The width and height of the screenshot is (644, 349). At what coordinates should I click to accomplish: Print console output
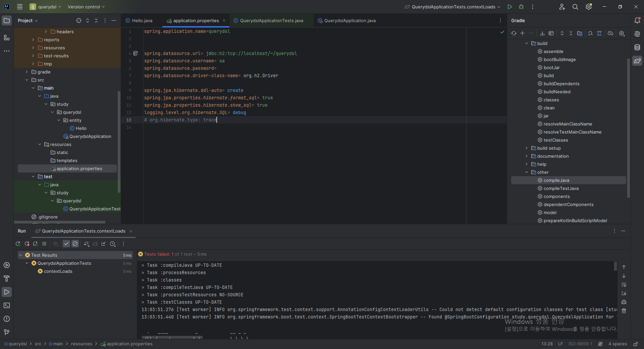pyautogui.click(x=624, y=302)
